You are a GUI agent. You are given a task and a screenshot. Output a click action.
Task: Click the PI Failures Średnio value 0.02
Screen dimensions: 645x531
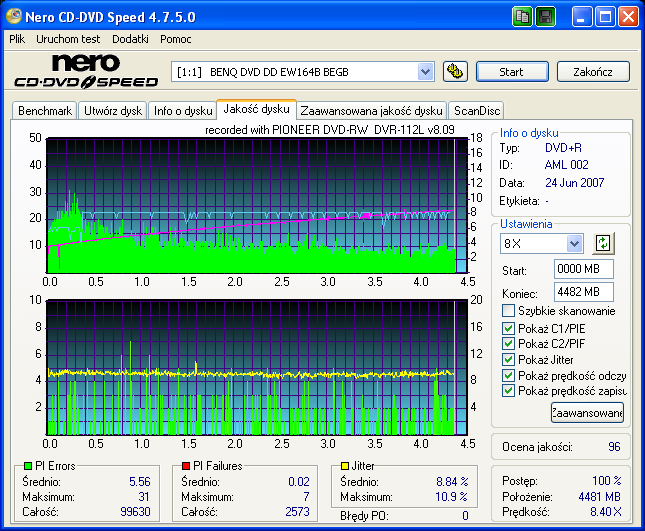299,481
